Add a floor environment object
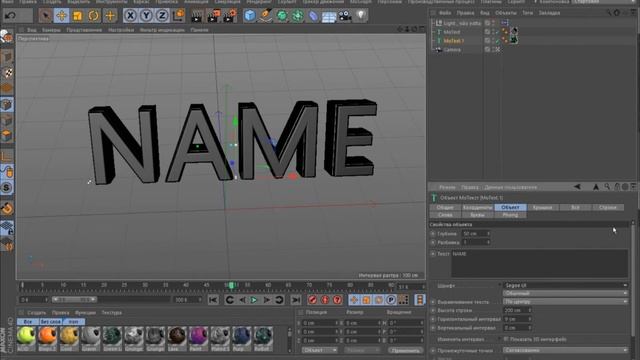 [329, 16]
